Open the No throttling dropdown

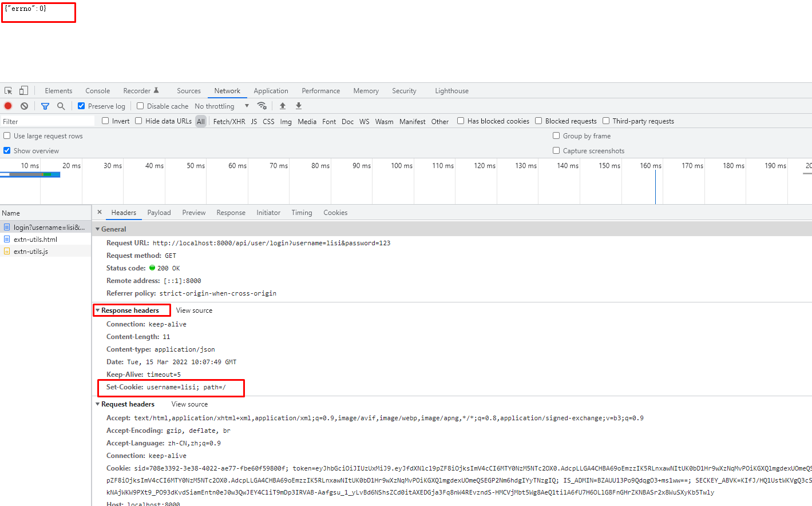(x=221, y=106)
